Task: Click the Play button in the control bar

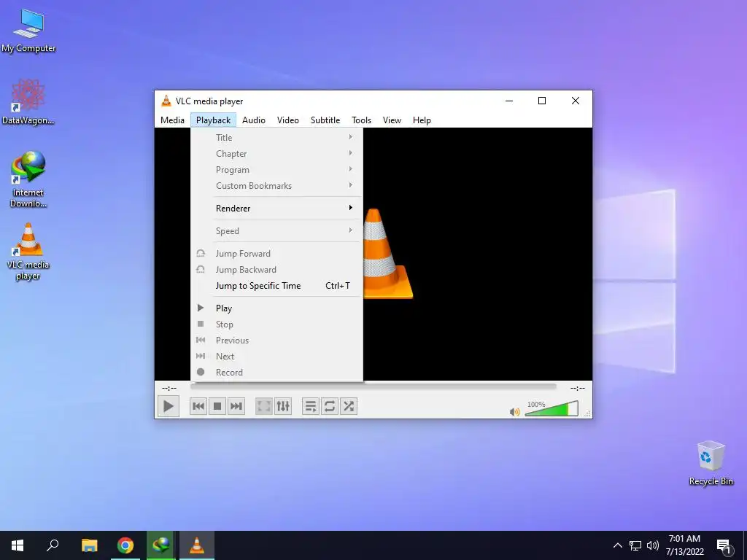Action: click(169, 406)
